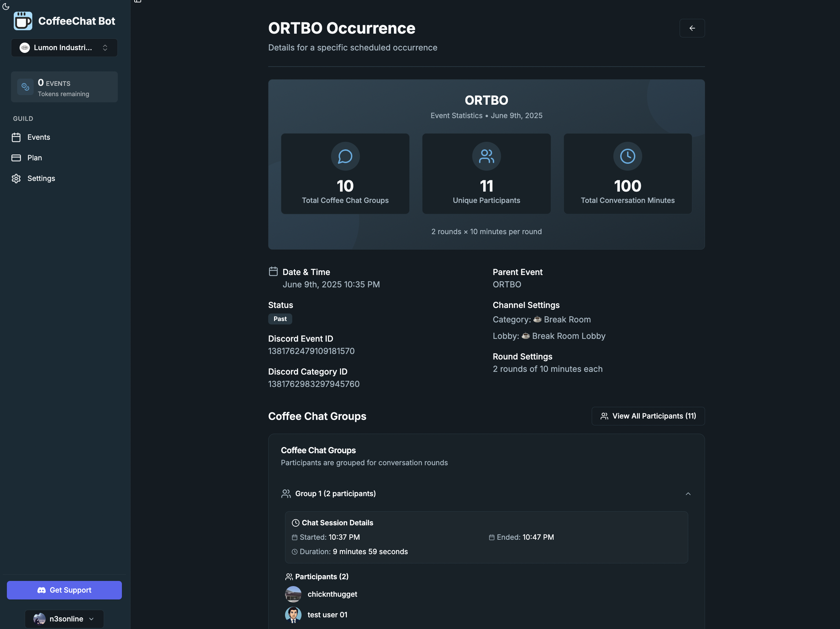This screenshot has height=629, width=840.
Task: Click the Duration clock icon
Action: click(x=294, y=551)
